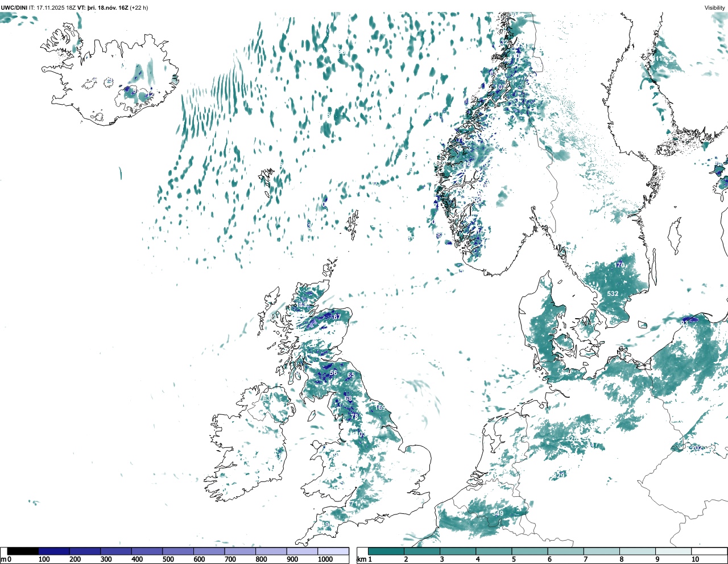The width and height of the screenshot is (728, 564).
Task: Click the lightest swatch after 1000 m
Action: pos(333,551)
